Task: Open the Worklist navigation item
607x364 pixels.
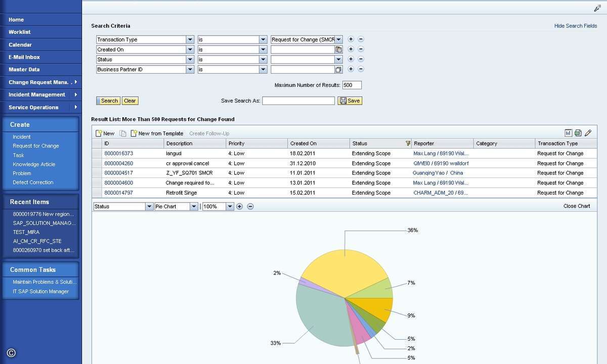Action: tap(20, 32)
